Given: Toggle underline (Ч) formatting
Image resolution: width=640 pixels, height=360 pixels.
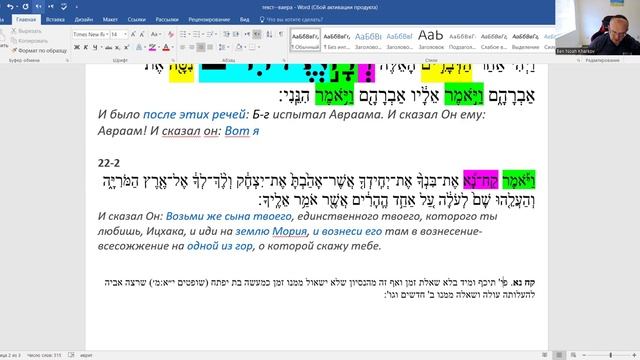Looking at the screenshot, I should click(95, 47).
